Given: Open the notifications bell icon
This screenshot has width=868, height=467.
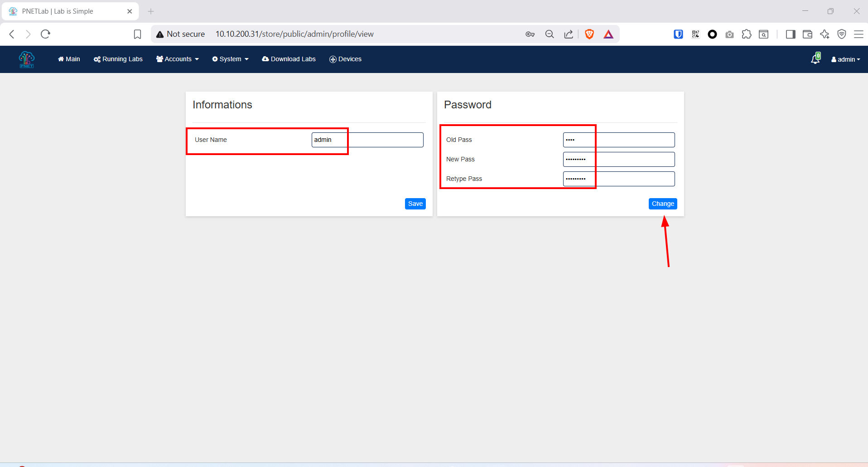Looking at the screenshot, I should 815,59.
